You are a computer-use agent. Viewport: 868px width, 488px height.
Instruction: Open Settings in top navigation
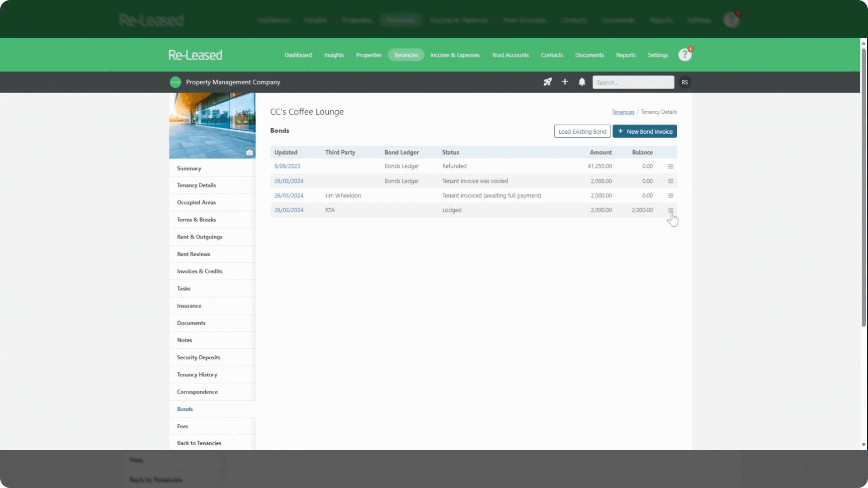(658, 55)
